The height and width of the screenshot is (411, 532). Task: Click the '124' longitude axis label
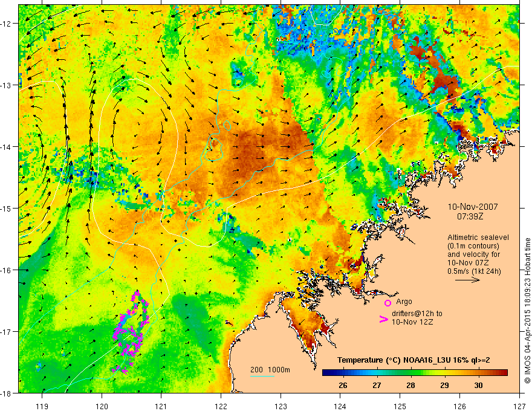[x=340, y=406]
